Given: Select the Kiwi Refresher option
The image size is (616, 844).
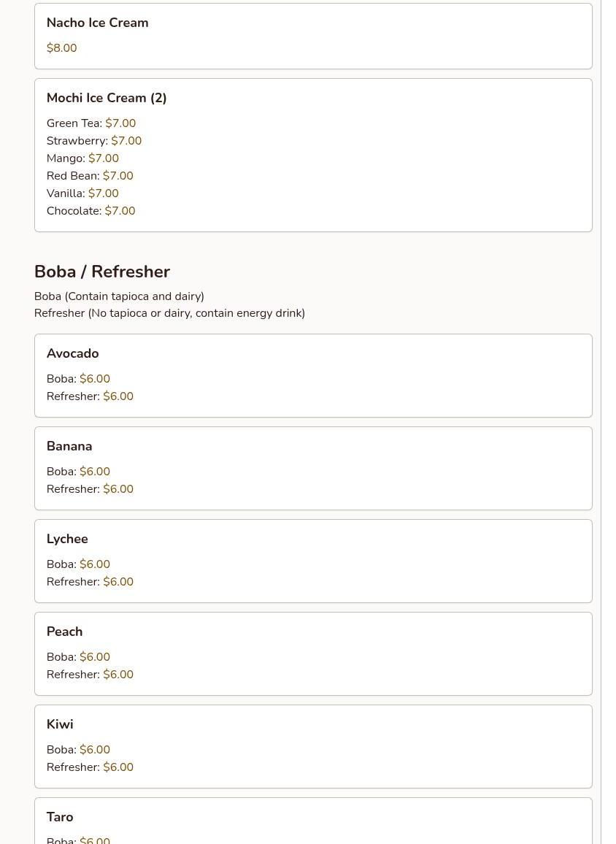Looking at the screenshot, I should [90, 767].
